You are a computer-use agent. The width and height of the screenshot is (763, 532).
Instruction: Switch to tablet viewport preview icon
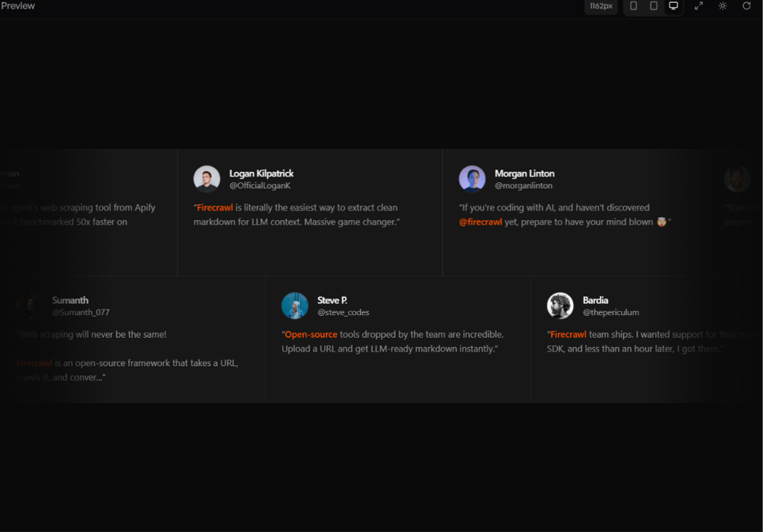point(653,6)
